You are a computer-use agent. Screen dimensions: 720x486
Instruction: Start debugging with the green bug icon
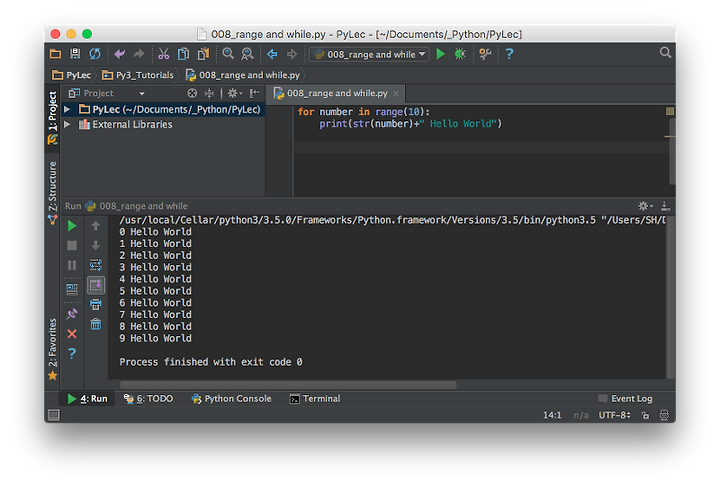(460, 54)
